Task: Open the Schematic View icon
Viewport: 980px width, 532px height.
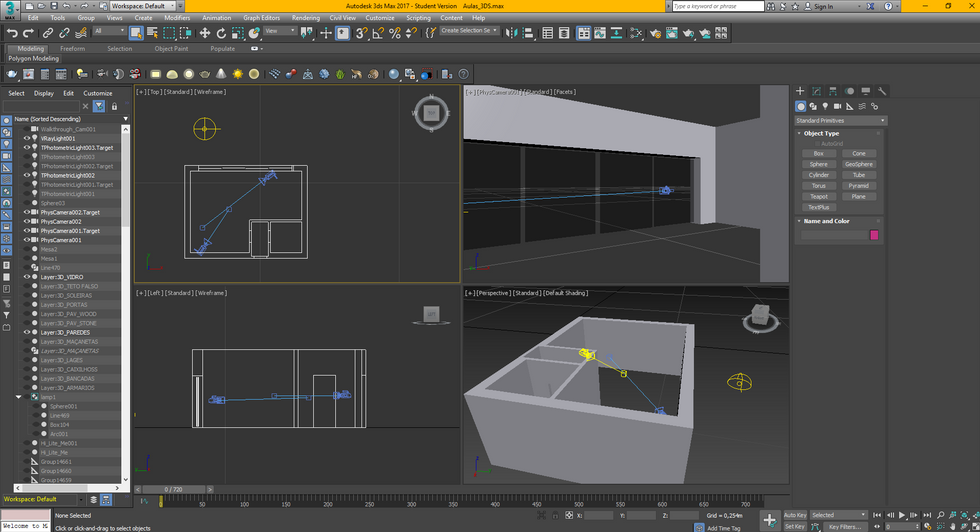Action: click(616, 33)
